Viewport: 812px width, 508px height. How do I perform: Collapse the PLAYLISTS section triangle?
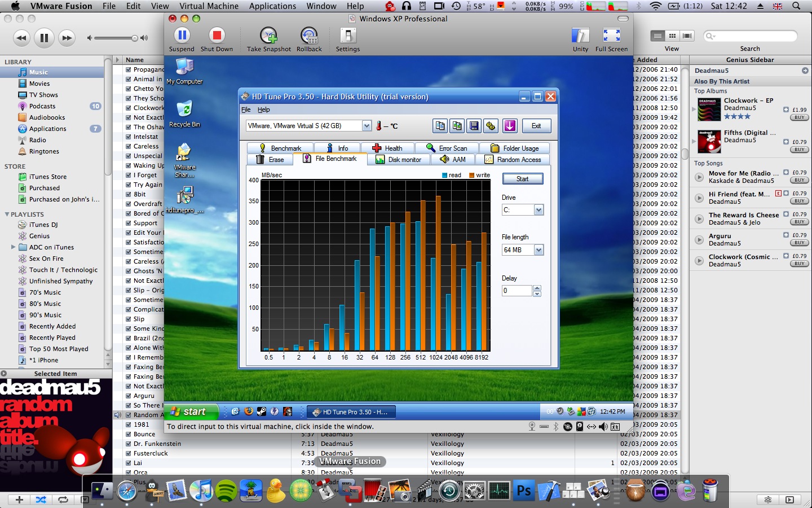[7, 214]
